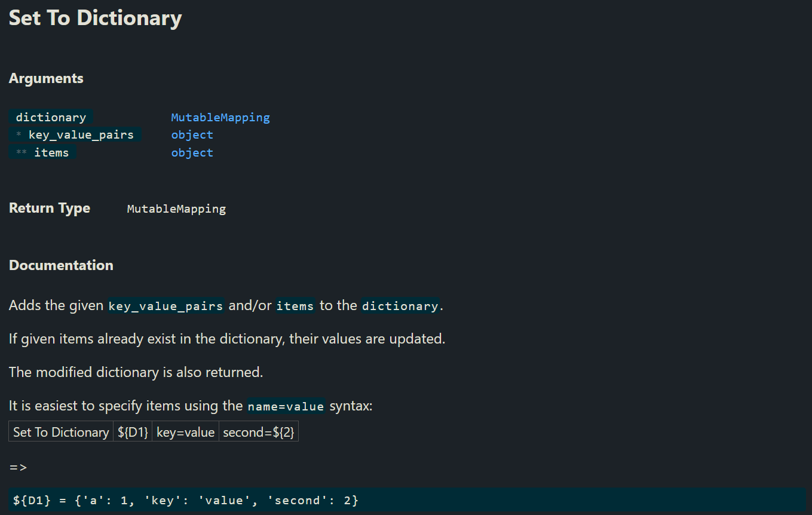Click the dictionary argument name
812x515 pixels.
pos(51,118)
